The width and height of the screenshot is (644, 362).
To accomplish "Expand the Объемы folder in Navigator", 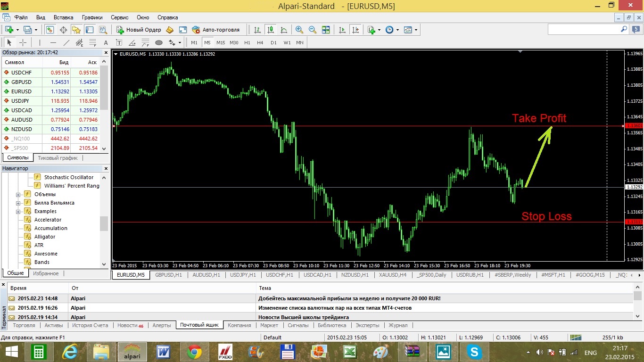I will click(x=18, y=194).
